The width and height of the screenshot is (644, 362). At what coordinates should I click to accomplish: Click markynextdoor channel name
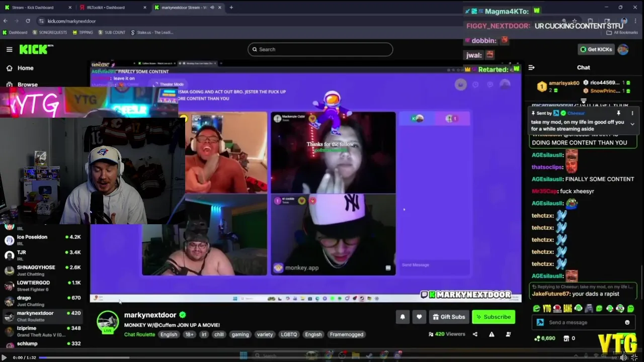click(x=150, y=315)
